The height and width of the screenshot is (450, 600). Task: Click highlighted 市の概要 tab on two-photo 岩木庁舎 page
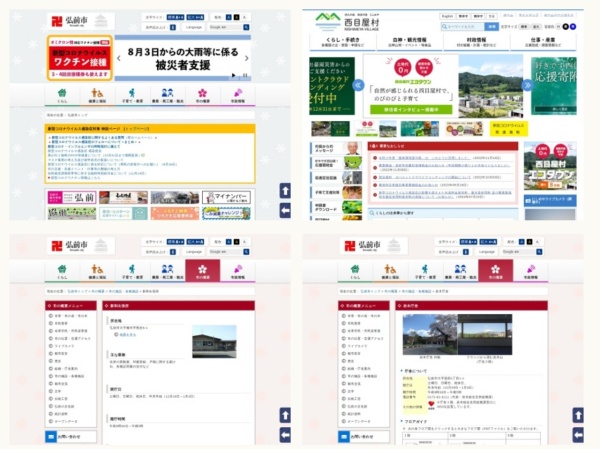point(496,271)
